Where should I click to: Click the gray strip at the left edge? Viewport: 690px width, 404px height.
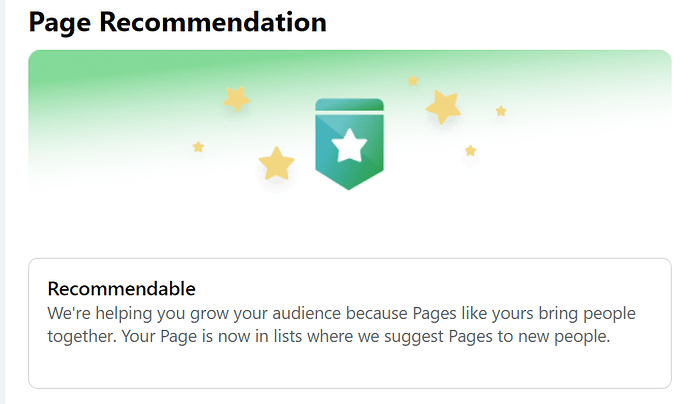coord(3,200)
